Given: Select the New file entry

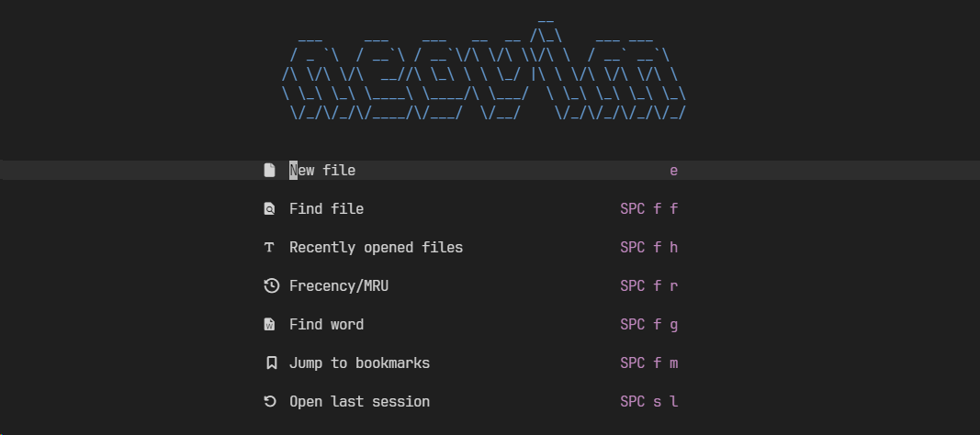Looking at the screenshot, I should [322, 171].
